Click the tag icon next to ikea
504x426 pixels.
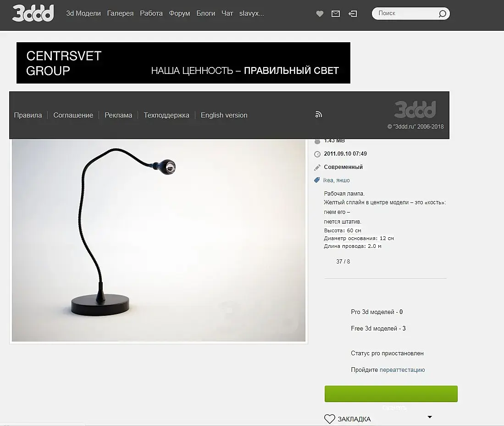[317, 180]
